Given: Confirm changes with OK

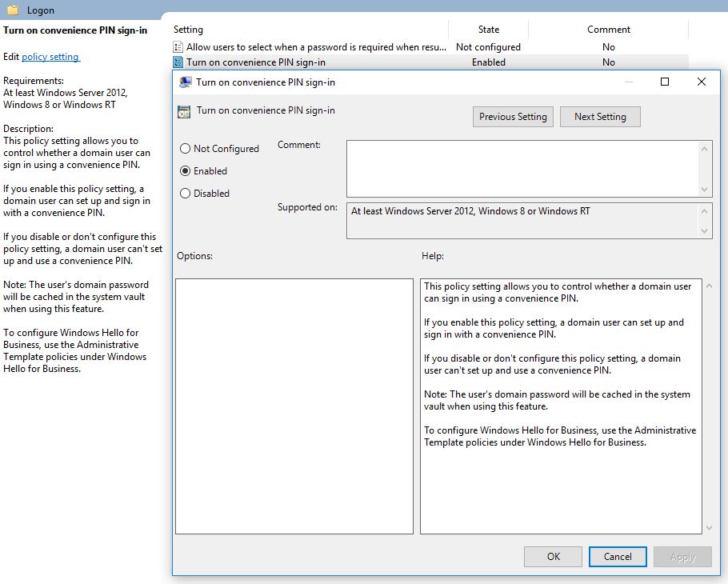Looking at the screenshot, I should coord(553,557).
